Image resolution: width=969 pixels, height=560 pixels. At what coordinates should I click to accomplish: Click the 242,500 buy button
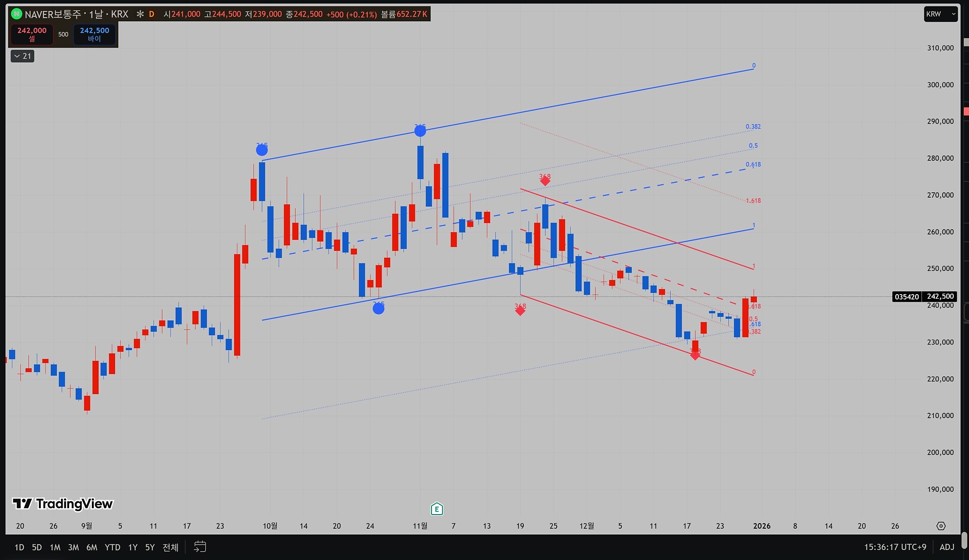click(94, 34)
